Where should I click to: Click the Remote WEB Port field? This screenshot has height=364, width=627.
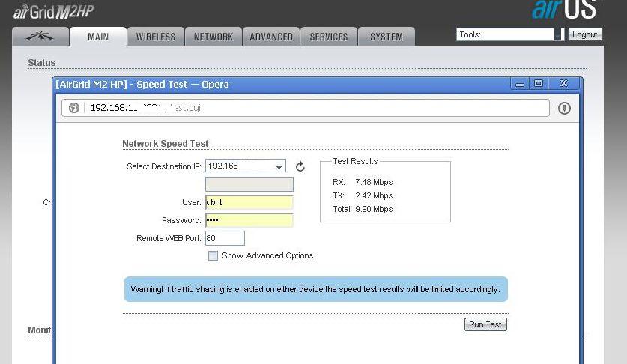pyautogui.click(x=225, y=238)
